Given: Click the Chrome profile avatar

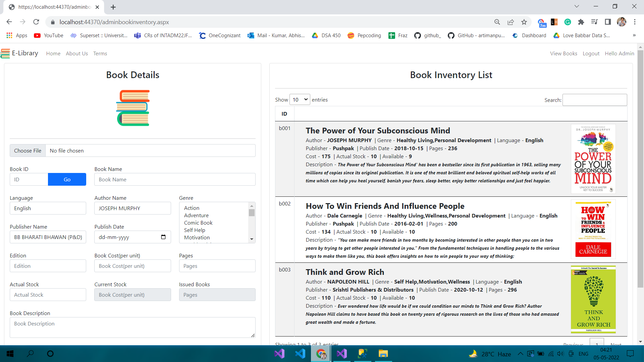Looking at the screenshot, I should pyautogui.click(x=622, y=22).
